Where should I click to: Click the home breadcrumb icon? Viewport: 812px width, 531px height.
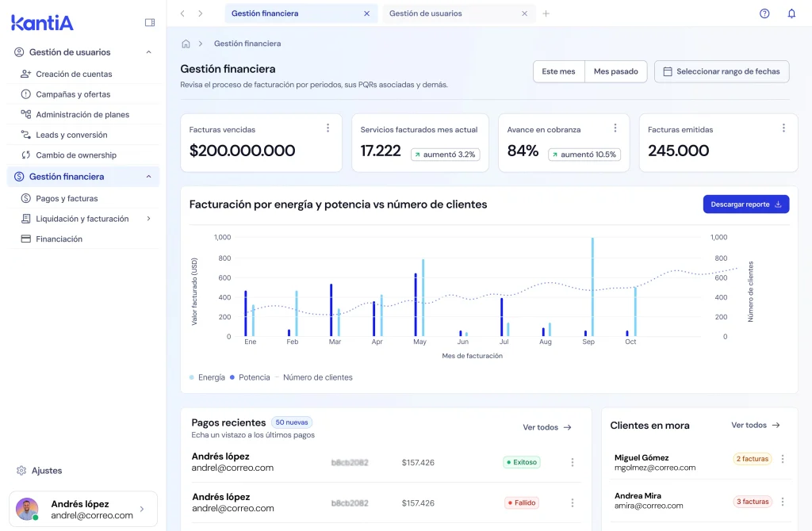[x=186, y=44]
